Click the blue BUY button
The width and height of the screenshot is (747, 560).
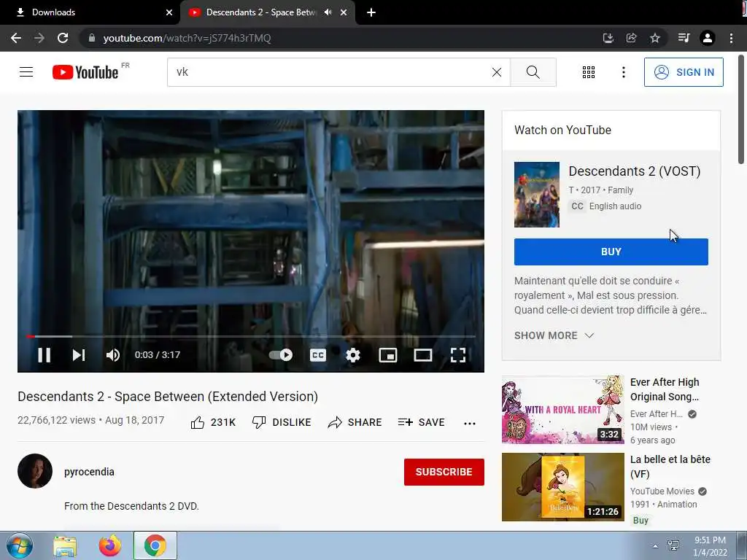611,252
